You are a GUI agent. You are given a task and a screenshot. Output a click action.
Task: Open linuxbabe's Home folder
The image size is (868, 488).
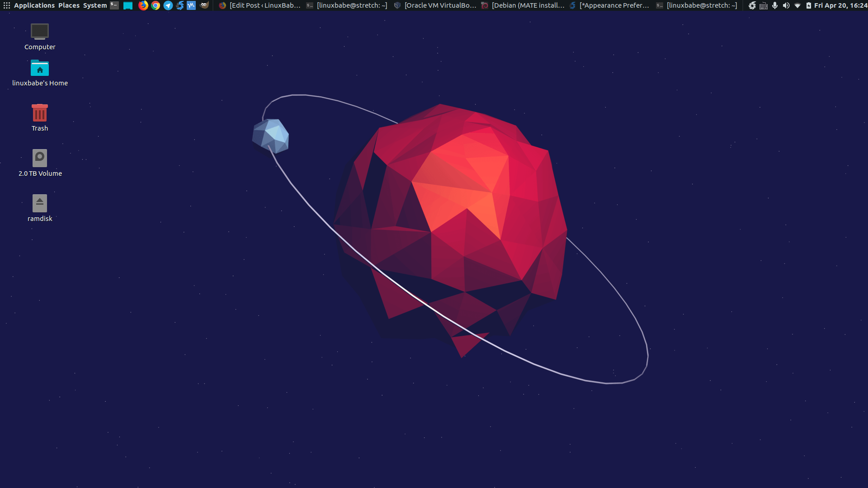[x=40, y=72]
